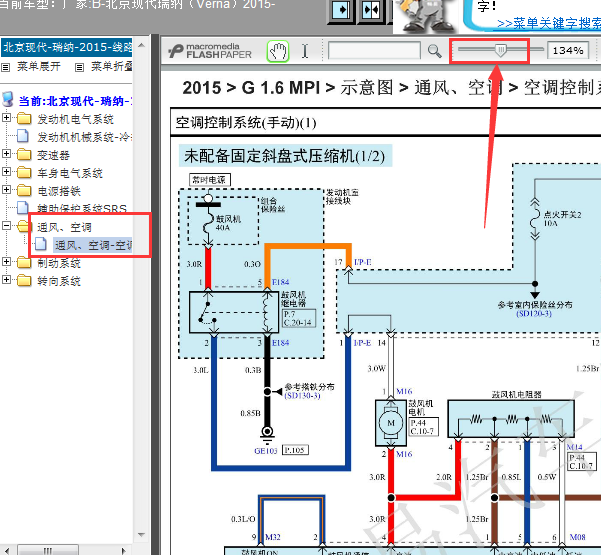601x555 pixels.
Task: Select 发动机电气系统 tree item
Action: 75,119
